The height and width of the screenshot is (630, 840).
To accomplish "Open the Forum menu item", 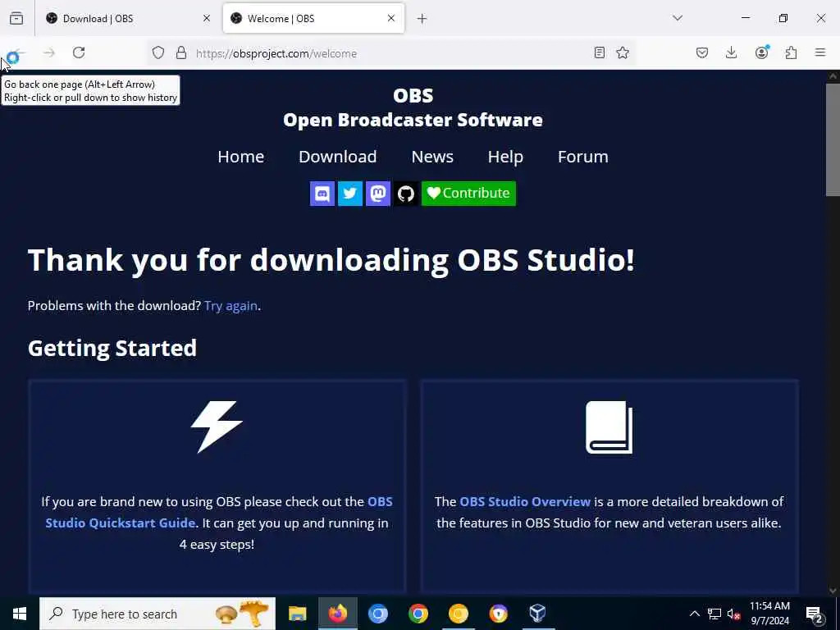I will pos(583,157).
